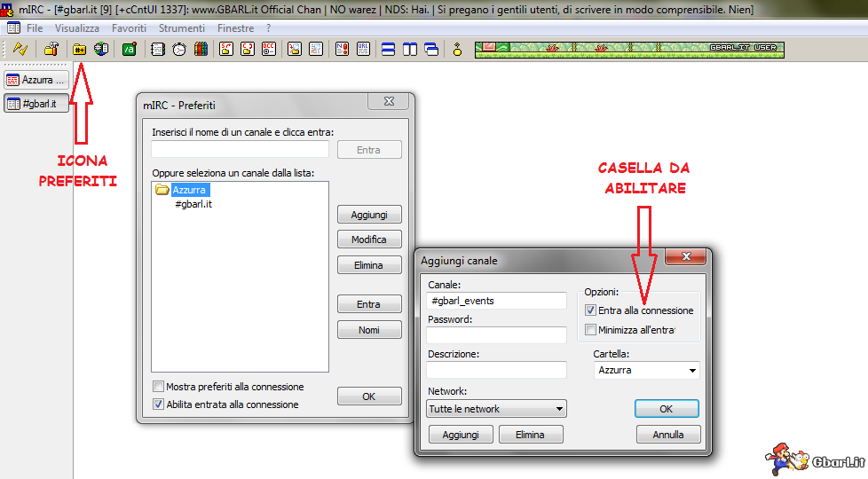Click Elimina button in Preferiti dialog

(369, 265)
